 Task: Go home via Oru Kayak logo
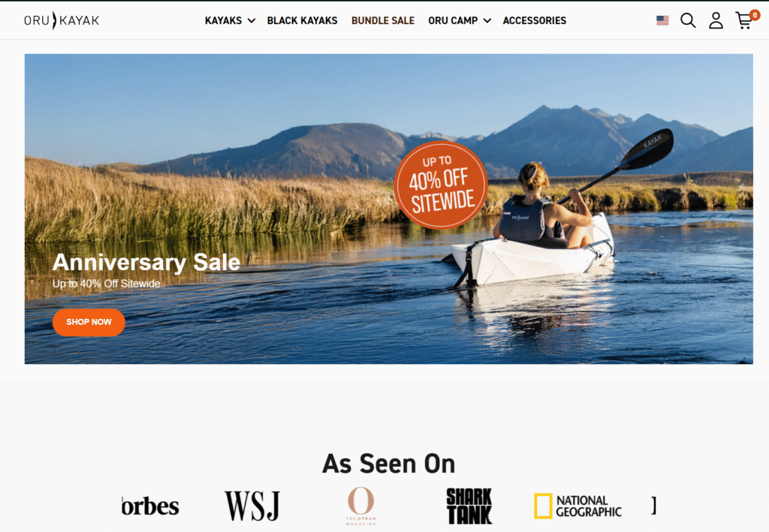point(62,20)
